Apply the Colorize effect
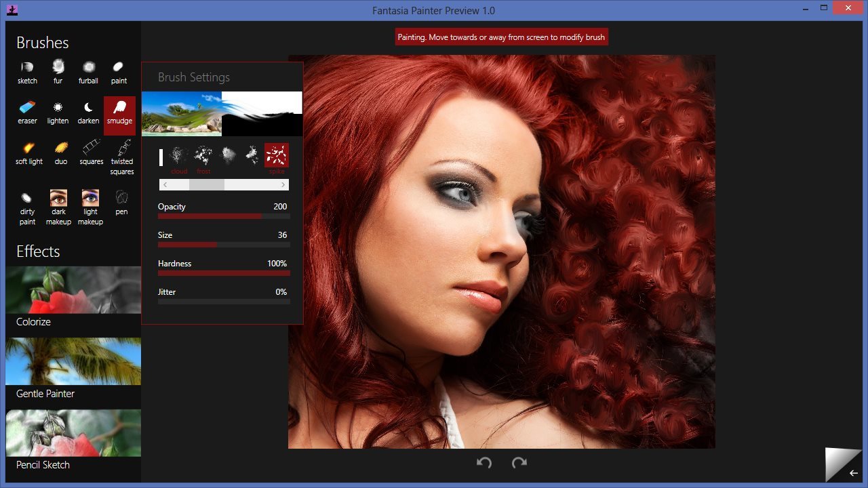This screenshot has width=868, height=488. click(73, 297)
